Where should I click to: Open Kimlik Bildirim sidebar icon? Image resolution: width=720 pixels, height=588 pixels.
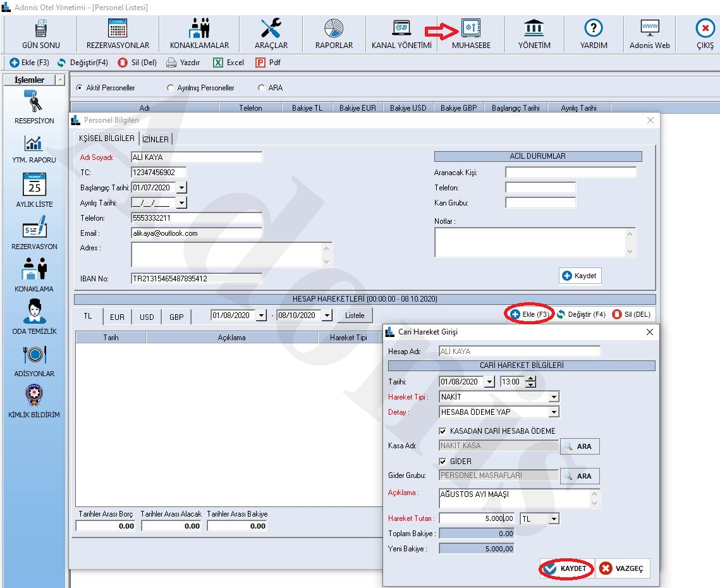point(34,396)
